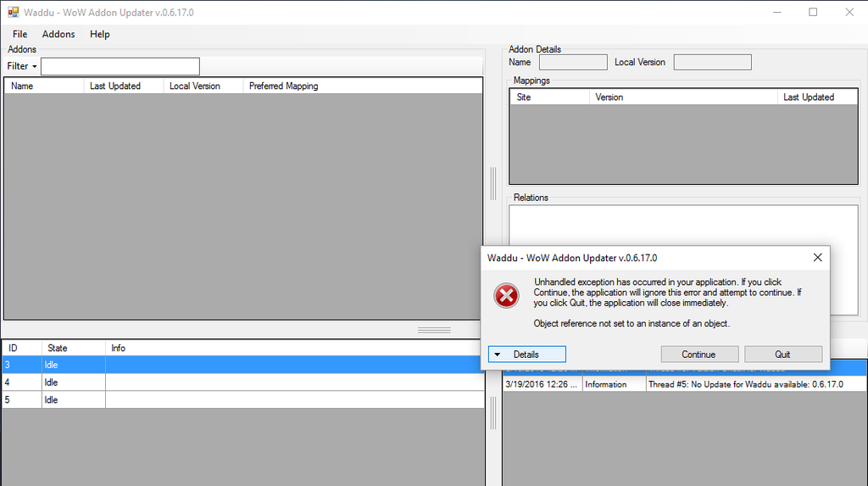Viewport: 868px width, 486px height.
Task: Click Mappings Last Updated column header
Action: click(817, 97)
